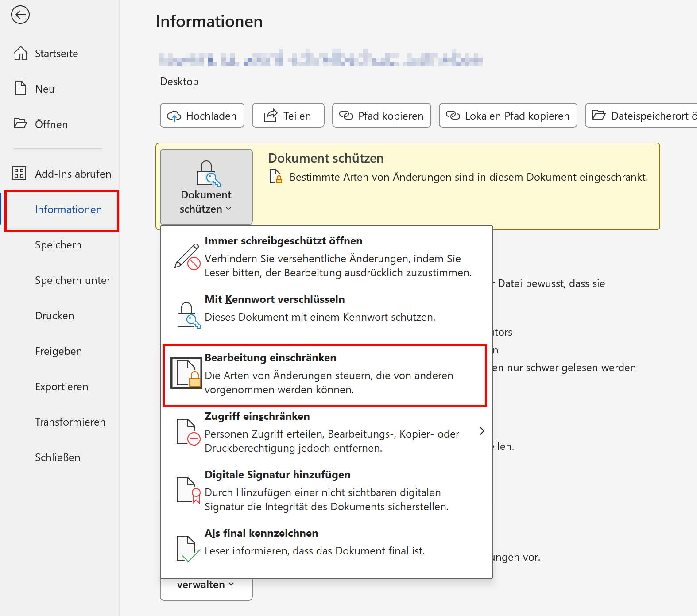Click the pencil-with-prohibition icon for read-only
Viewport: 697px width, 616px height.
coord(187,257)
